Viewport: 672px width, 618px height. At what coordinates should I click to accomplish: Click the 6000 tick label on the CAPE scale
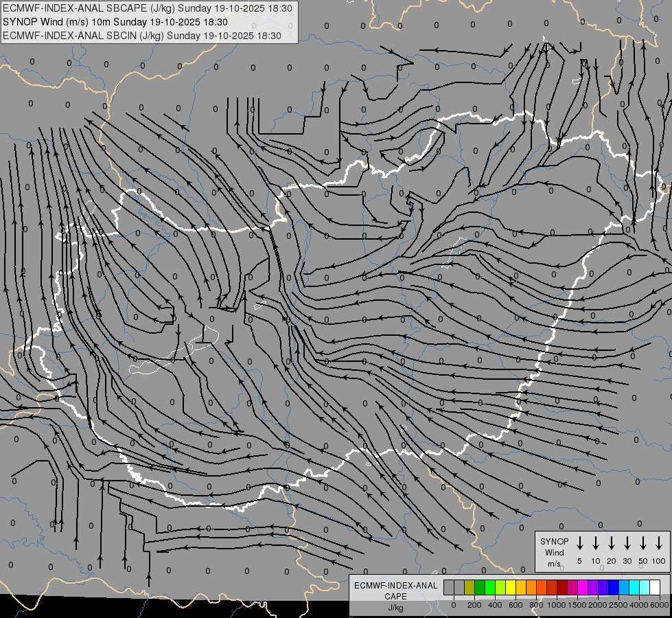click(660, 605)
